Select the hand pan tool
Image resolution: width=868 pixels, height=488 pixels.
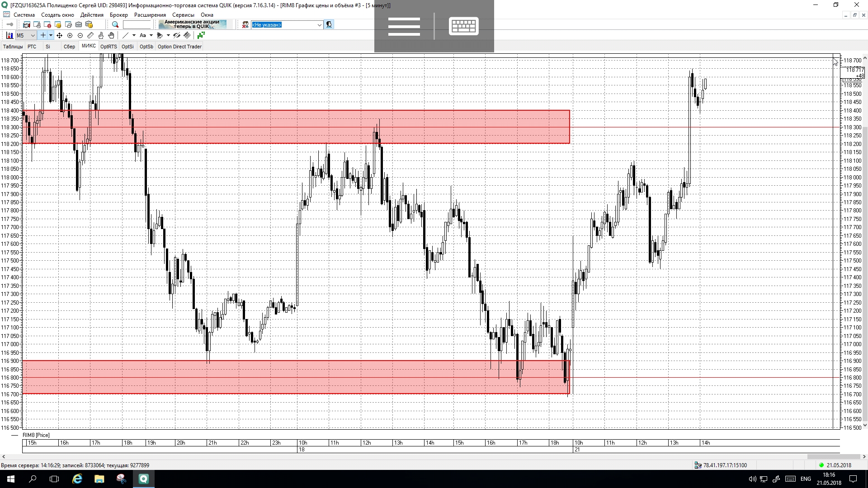tap(111, 35)
